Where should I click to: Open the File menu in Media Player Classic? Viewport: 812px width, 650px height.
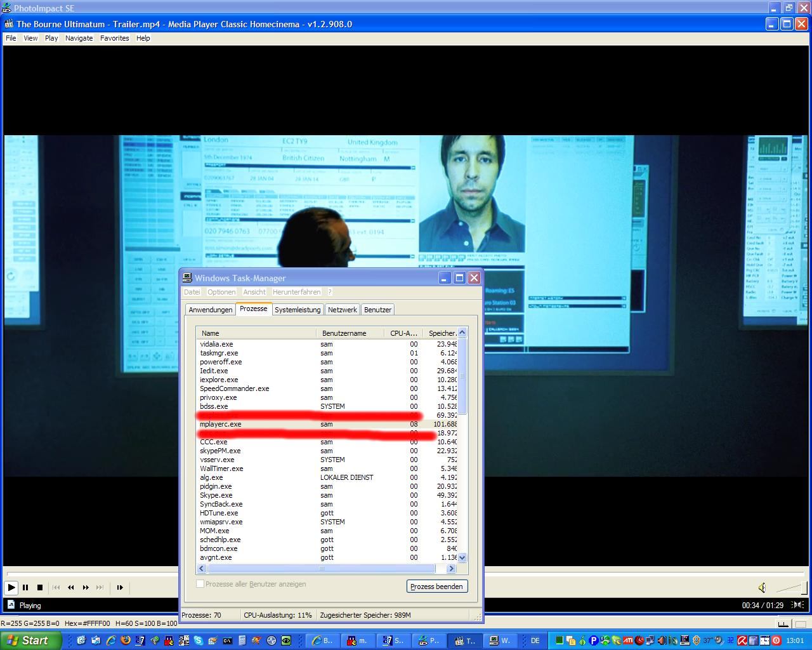[x=11, y=38]
